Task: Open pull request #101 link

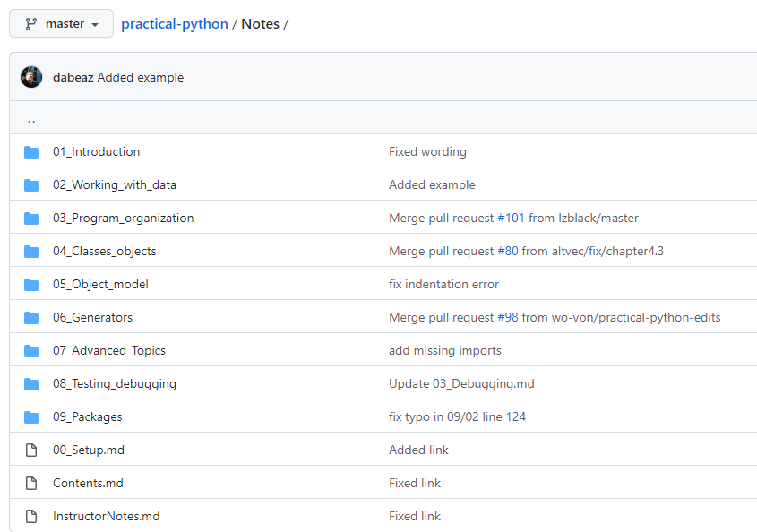Action: click(511, 219)
